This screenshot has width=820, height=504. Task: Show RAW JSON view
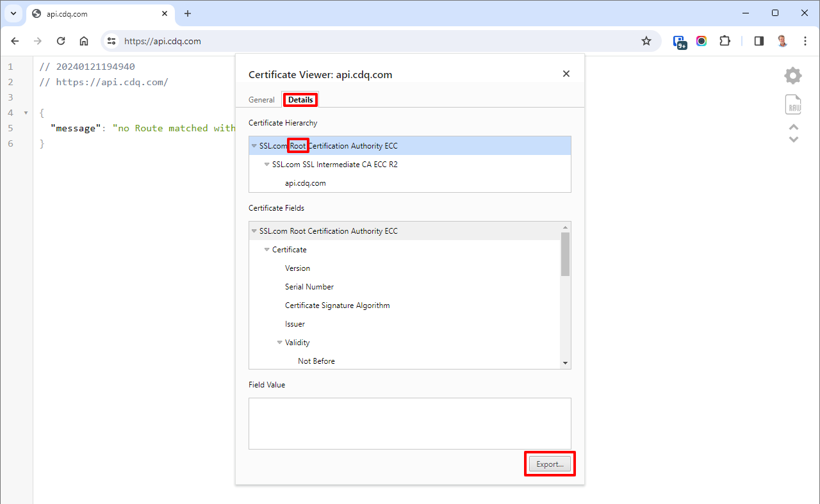(793, 104)
